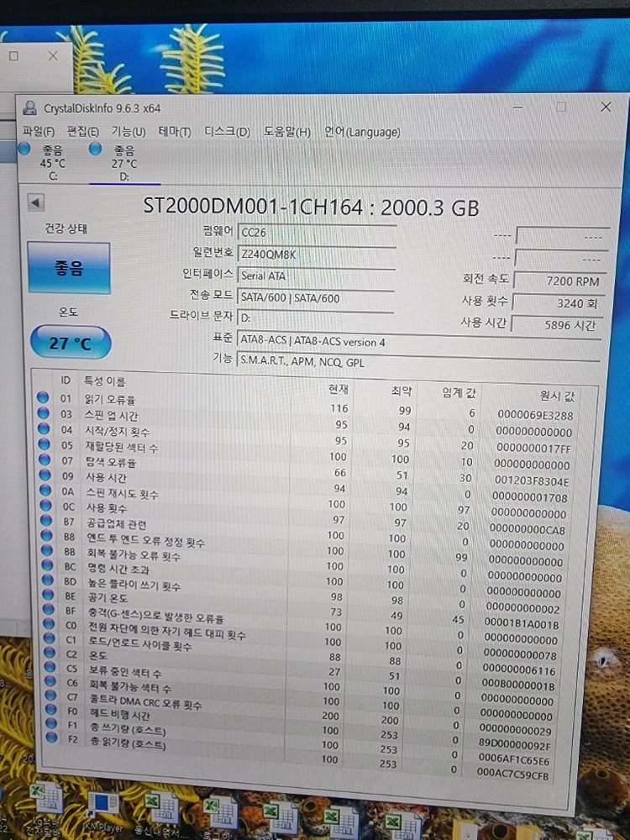Viewport: 630px width, 840px height.
Task: Click the status dot for 04 시작/정지 횟수
Action: pos(44,428)
